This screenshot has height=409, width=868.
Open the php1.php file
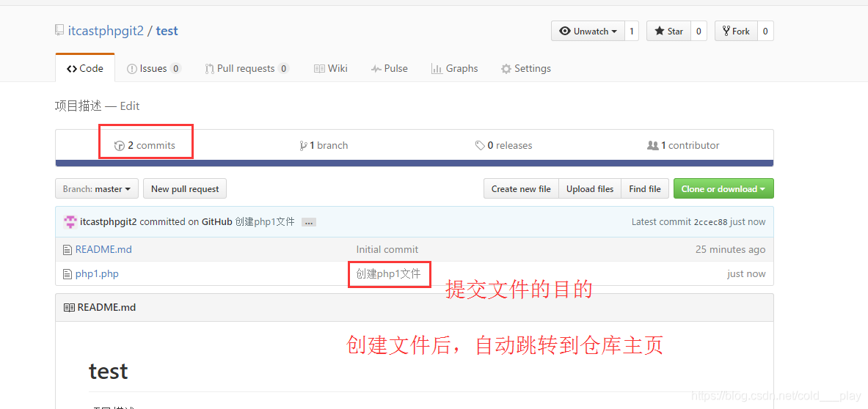click(x=97, y=273)
